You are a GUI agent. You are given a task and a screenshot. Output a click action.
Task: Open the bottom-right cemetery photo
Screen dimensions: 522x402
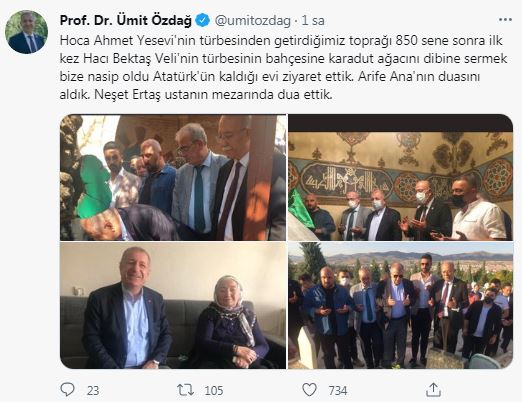pyautogui.click(x=400, y=305)
